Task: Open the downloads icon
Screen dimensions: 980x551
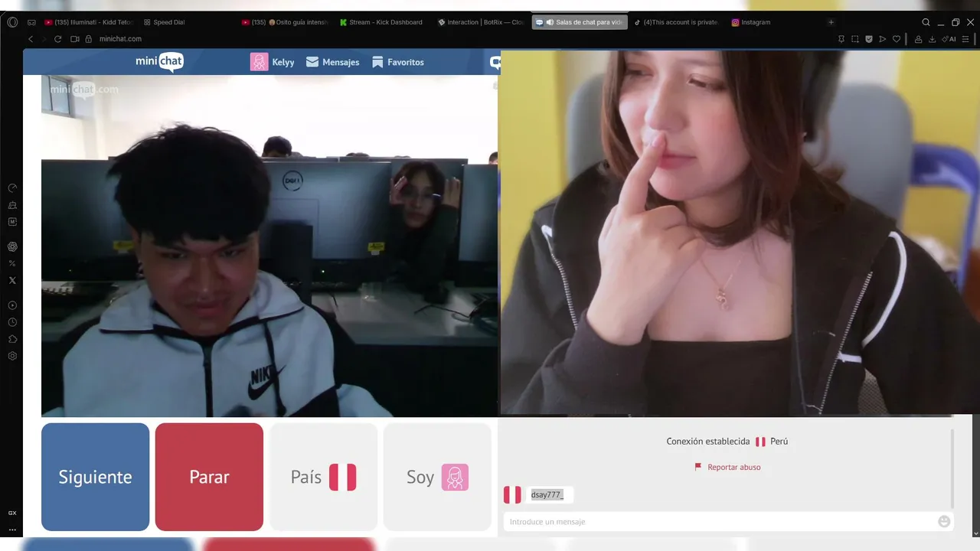Action: tap(933, 39)
